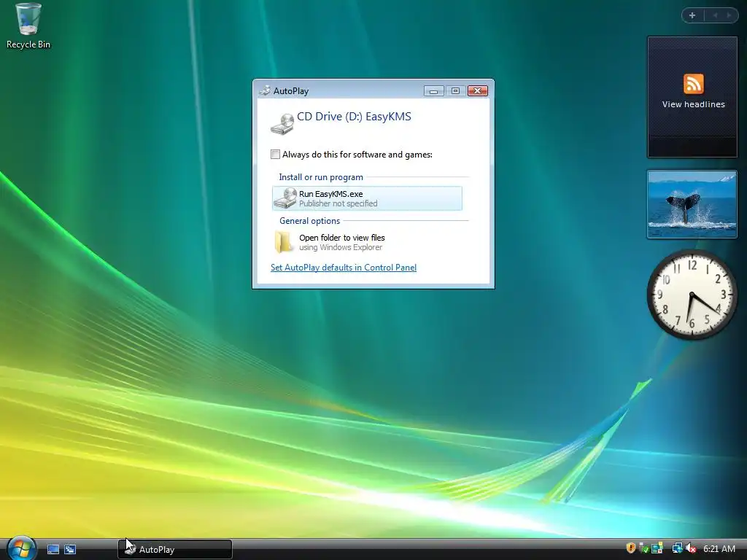Minimize the AutoPlay window
The image size is (747, 560).
pyautogui.click(x=433, y=91)
